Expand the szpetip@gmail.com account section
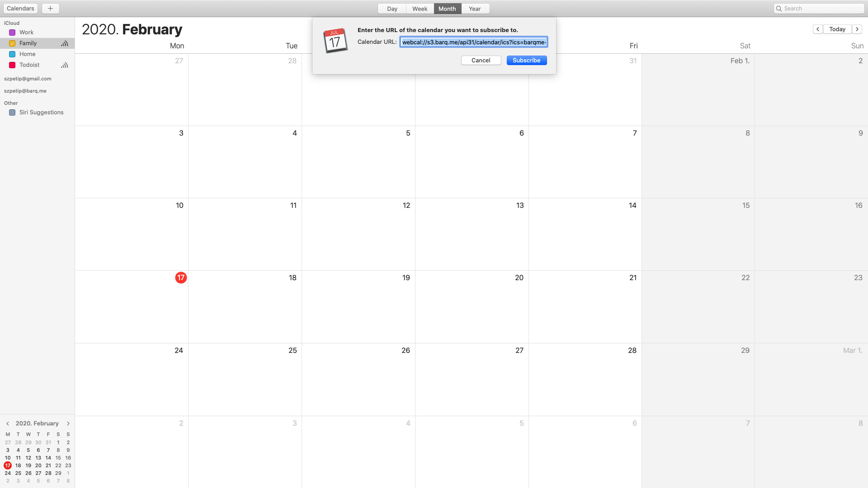868x488 pixels. pos(28,79)
